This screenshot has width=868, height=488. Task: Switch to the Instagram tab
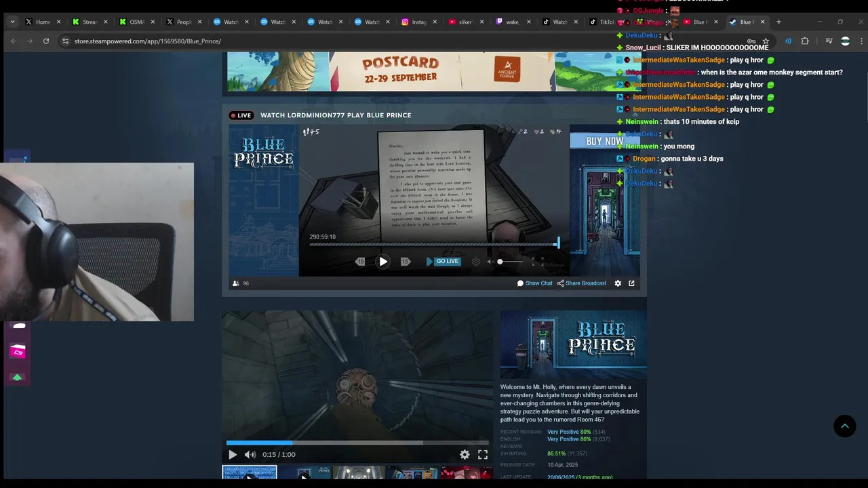[x=419, y=22]
